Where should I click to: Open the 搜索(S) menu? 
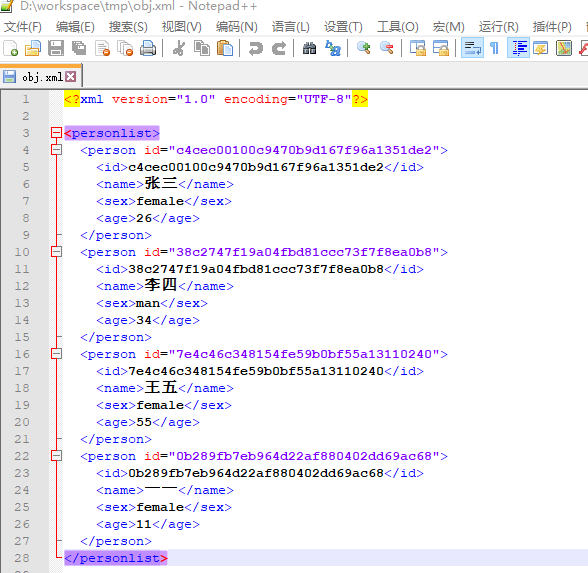(x=128, y=27)
